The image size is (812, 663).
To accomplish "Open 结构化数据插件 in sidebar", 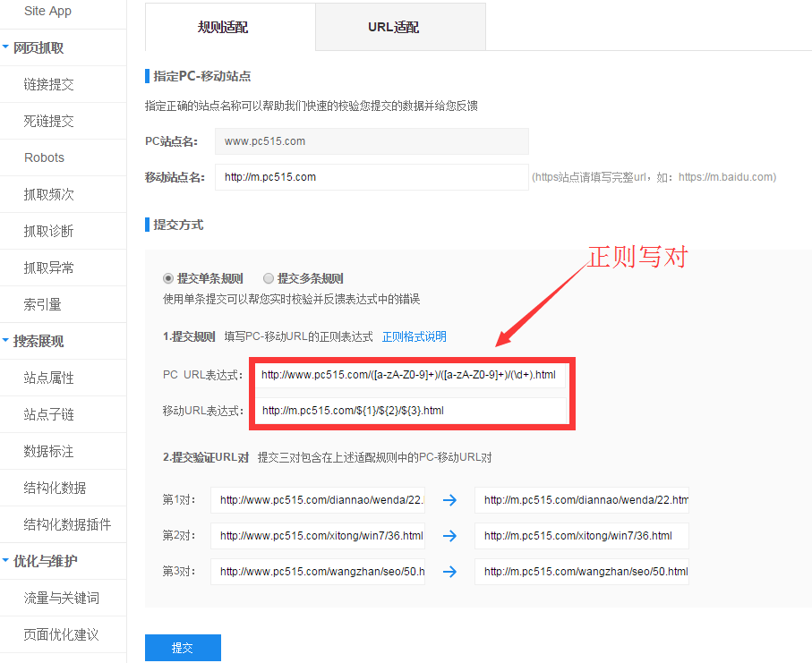I will pyautogui.click(x=67, y=524).
